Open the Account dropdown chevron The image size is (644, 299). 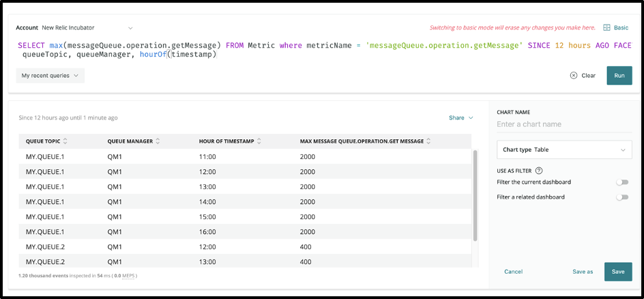pos(130,28)
